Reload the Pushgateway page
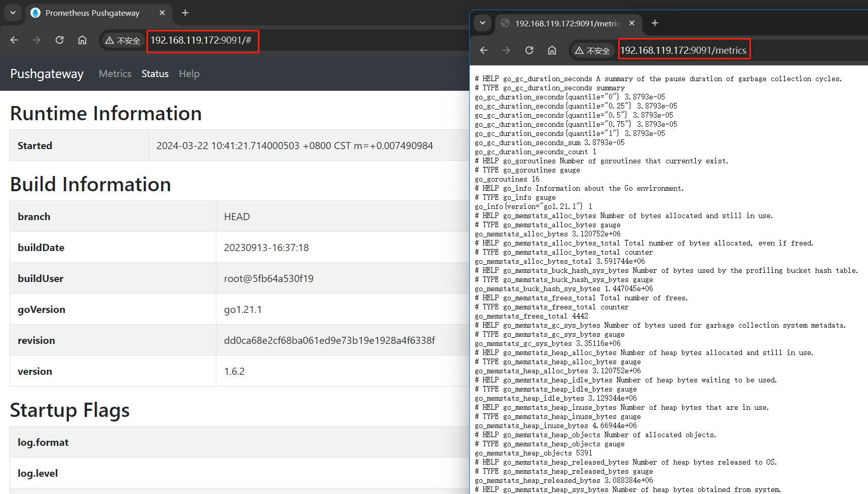The height and width of the screenshot is (494, 868). coord(59,40)
